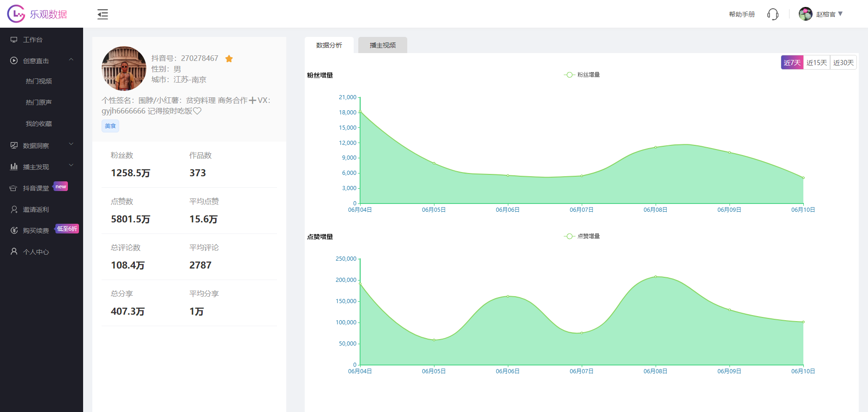
Task: Click the 个人中心 user icon
Action: click(14, 251)
